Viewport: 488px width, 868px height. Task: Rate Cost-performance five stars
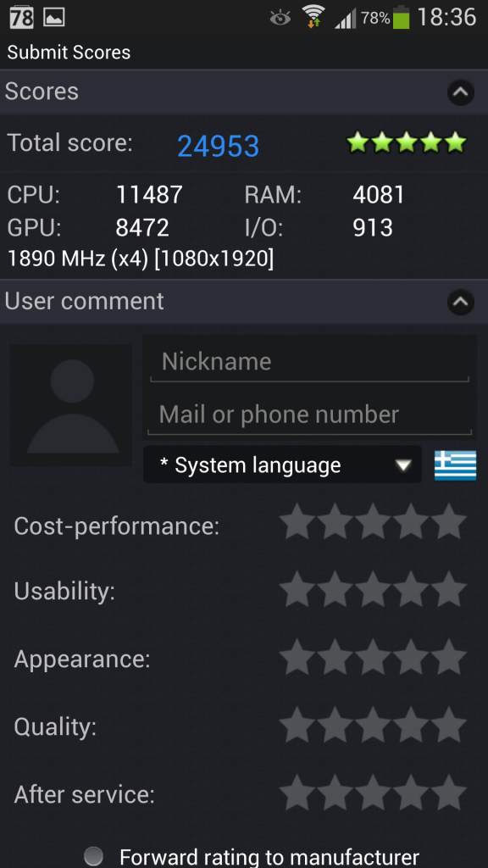click(x=449, y=521)
